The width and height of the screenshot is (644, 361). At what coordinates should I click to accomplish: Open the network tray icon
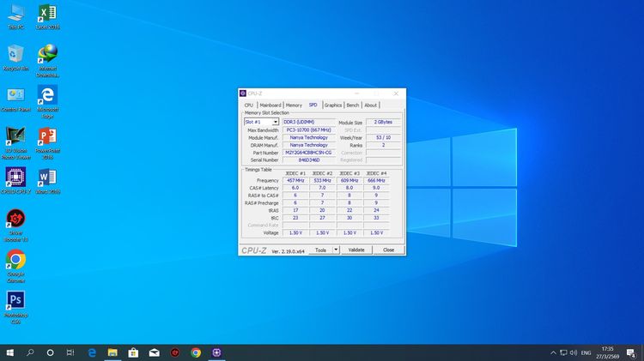pyautogui.click(x=563, y=352)
